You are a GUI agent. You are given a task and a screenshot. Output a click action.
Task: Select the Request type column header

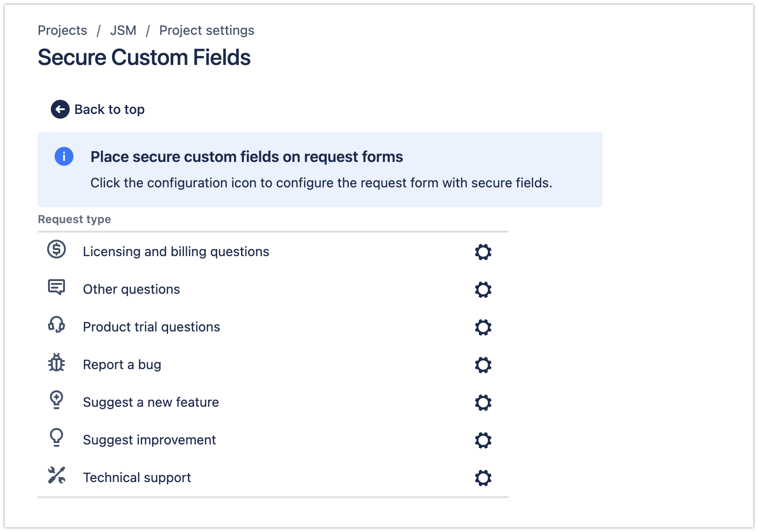coord(74,219)
